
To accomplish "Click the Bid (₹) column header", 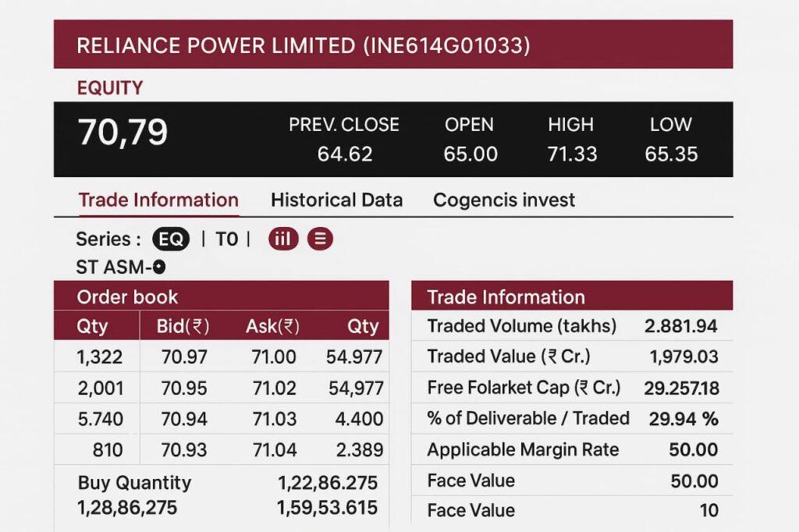I will tap(183, 326).
